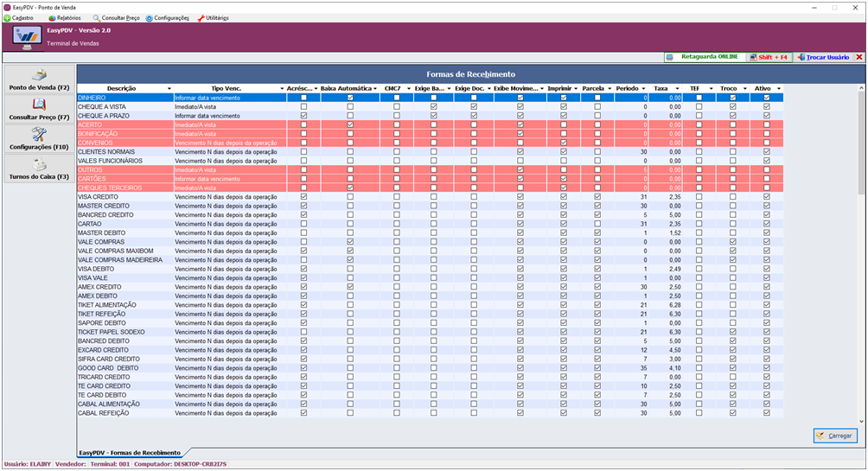
Task: Open the Baixa Automática column filter arrow
Action: tap(377, 88)
